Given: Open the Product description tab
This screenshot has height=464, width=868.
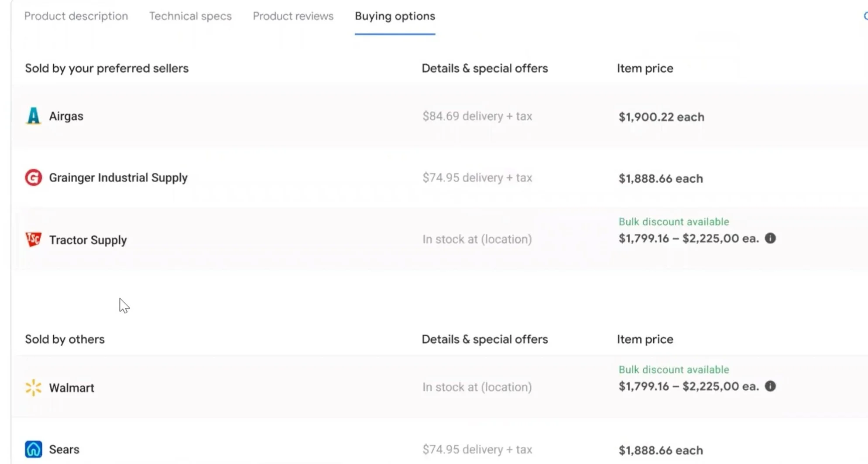Looking at the screenshot, I should click(76, 16).
